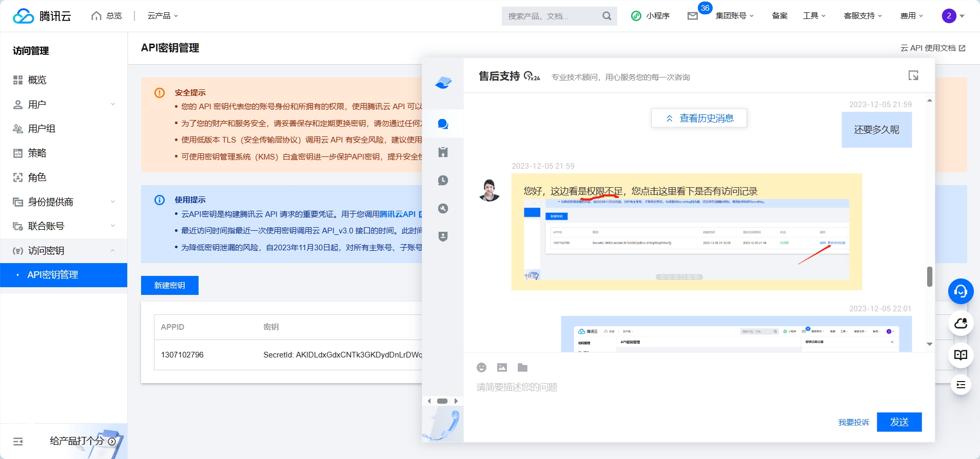Expand the 集团账号 menu
Image resolution: width=980 pixels, height=459 pixels.
point(735,16)
